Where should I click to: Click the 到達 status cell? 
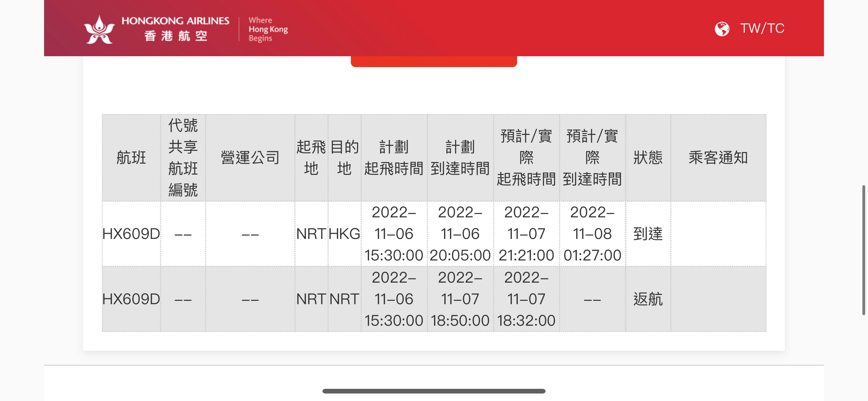click(x=648, y=234)
